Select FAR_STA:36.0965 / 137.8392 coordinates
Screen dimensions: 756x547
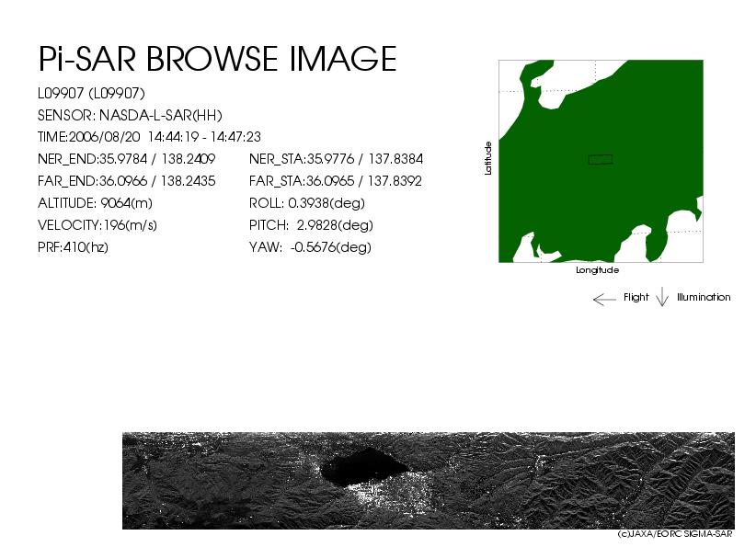(x=336, y=181)
